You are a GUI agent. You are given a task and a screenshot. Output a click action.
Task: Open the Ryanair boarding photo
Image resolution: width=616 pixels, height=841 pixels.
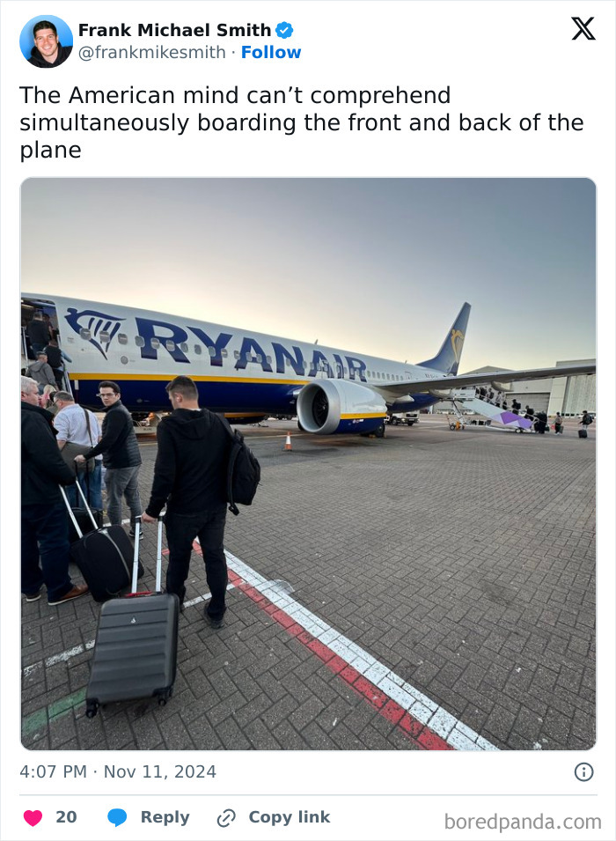[x=308, y=464]
